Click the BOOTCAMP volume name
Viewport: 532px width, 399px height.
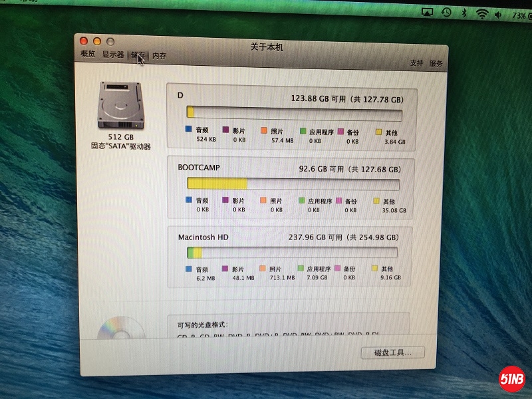(x=199, y=168)
